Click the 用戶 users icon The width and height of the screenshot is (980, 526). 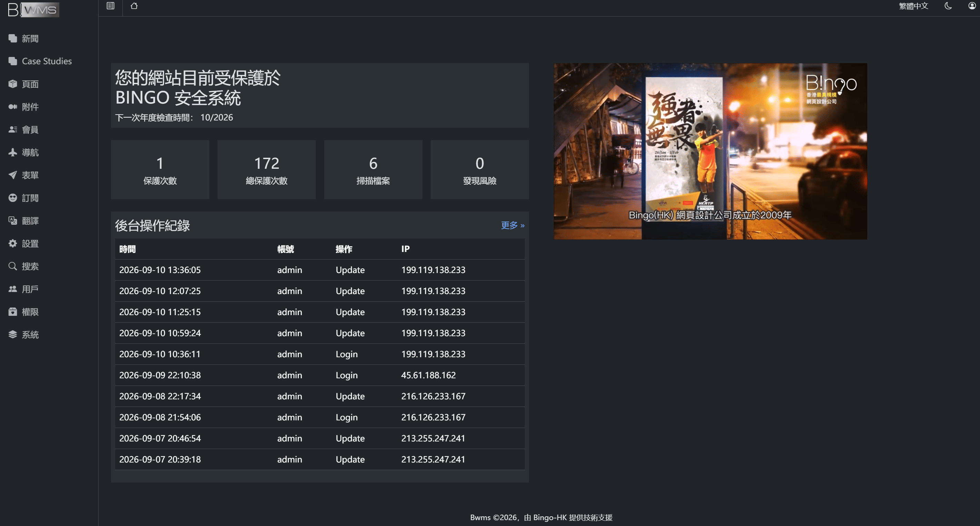coord(12,289)
